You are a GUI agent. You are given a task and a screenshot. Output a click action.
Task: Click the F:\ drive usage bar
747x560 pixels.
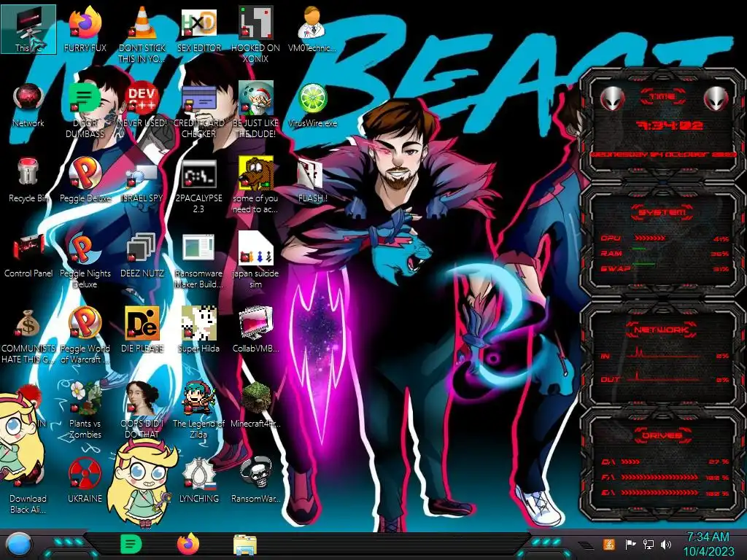coord(659,477)
